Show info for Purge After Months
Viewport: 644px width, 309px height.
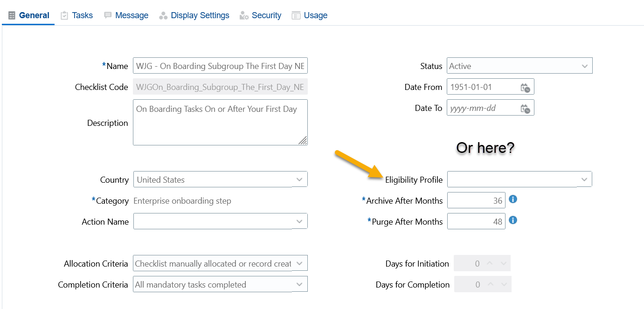click(x=513, y=220)
